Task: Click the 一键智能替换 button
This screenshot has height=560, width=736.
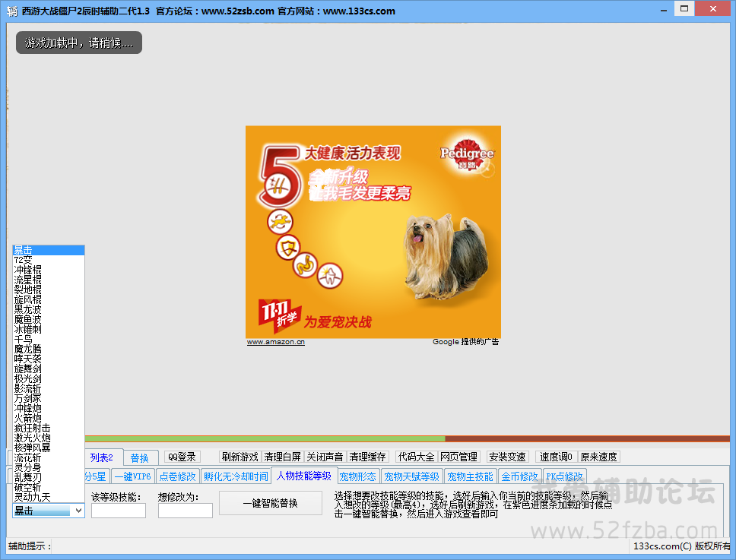Action: 271,503
